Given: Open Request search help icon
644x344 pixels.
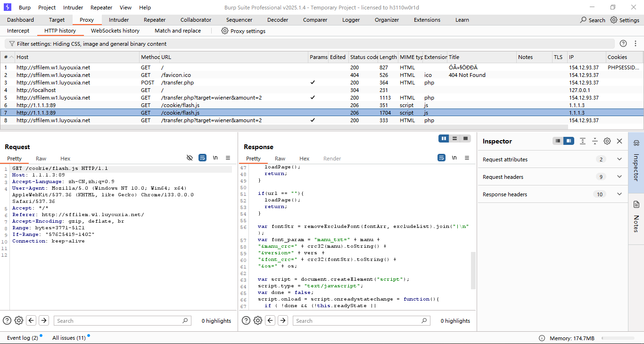Looking at the screenshot, I should point(7,320).
